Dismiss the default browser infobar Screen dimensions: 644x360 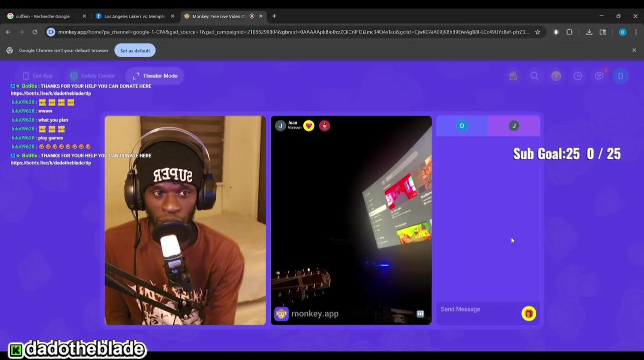634,50
